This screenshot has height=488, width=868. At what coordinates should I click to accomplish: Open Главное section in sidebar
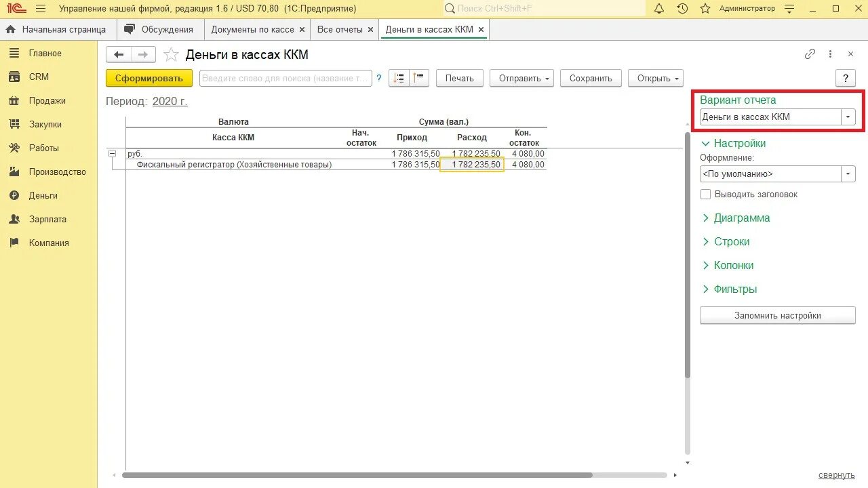[45, 53]
